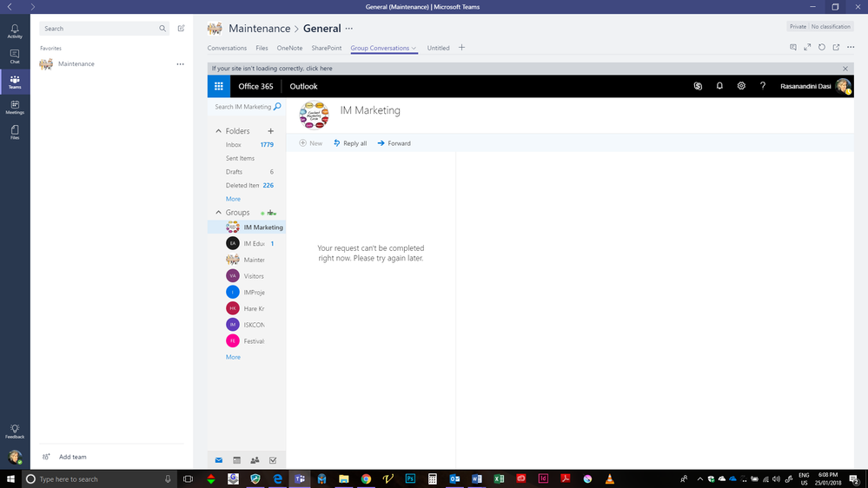This screenshot has width=868, height=488.
Task: Select the Visitors group
Action: coord(247,276)
